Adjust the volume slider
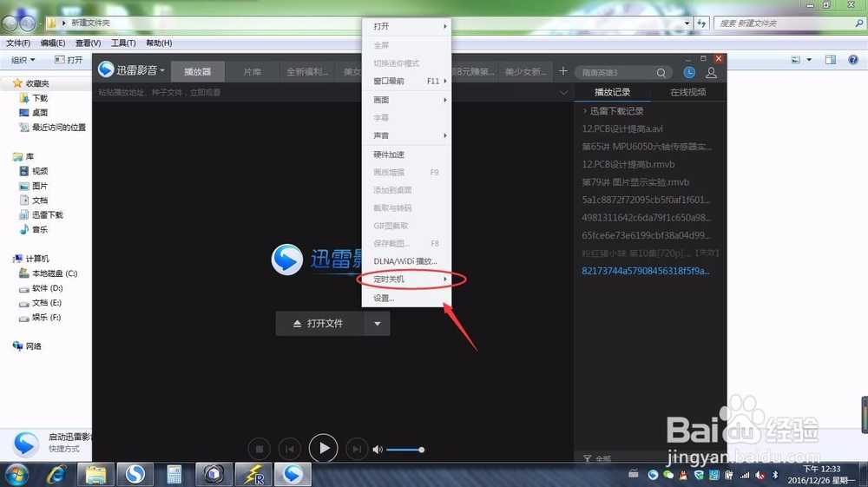 click(x=405, y=450)
